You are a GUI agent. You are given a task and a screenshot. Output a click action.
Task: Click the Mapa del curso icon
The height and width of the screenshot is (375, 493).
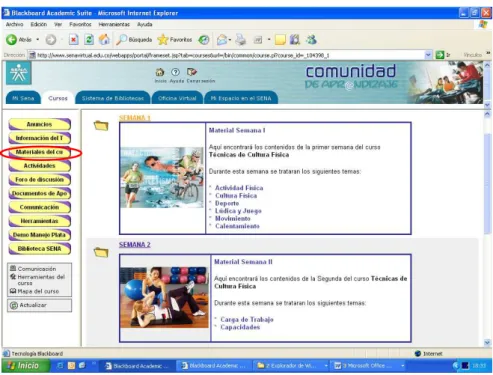click(13, 291)
